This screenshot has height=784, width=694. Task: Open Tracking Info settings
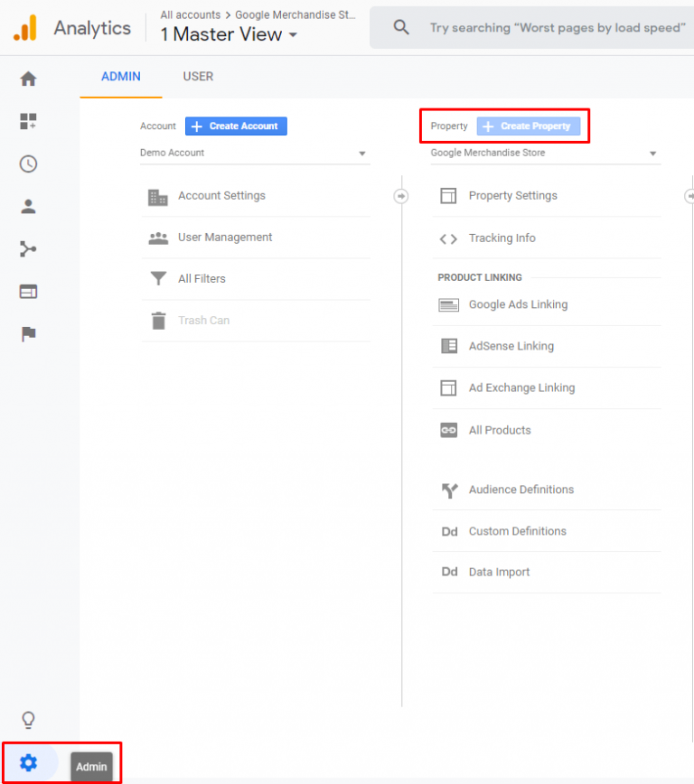(x=501, y=238)
